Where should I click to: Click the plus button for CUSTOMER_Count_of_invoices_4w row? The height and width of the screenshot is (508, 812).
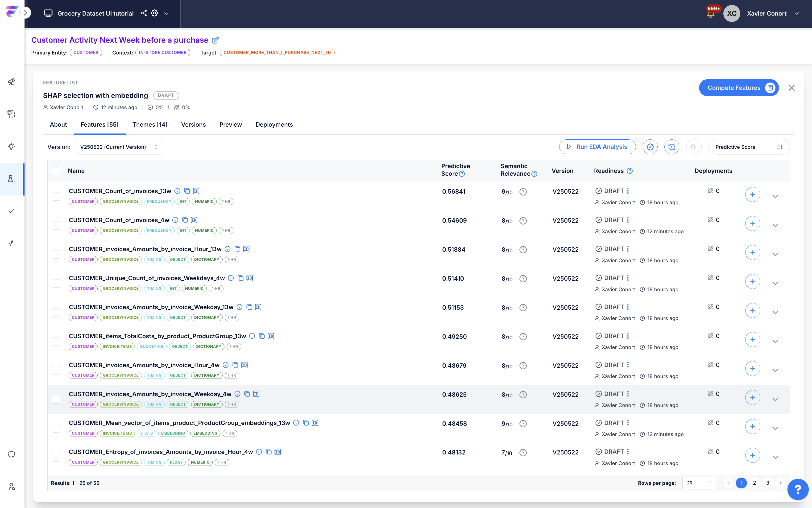click(753, 223)
